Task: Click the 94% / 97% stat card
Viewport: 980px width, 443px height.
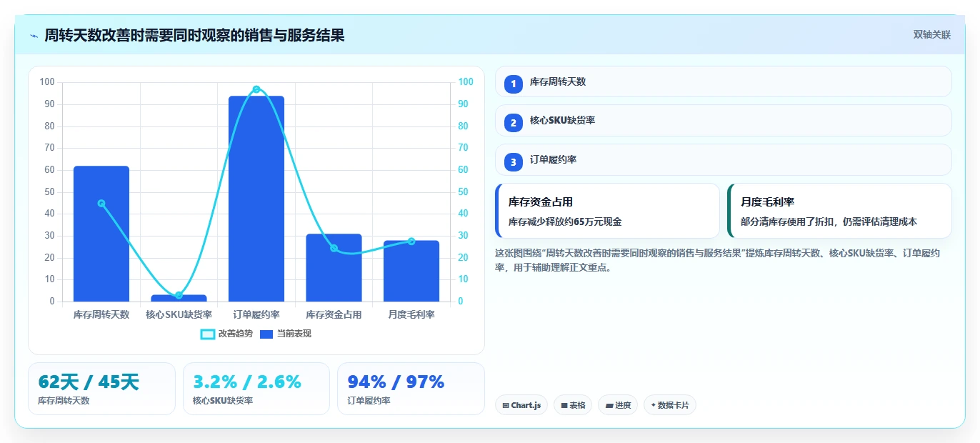Action: click(411, 389)
